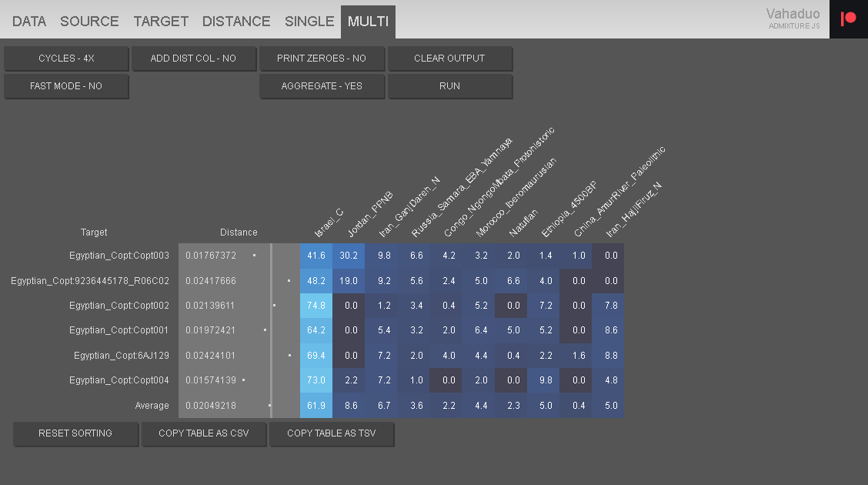
Task: Click distance value 0.02417666
Action: [211, 281]
